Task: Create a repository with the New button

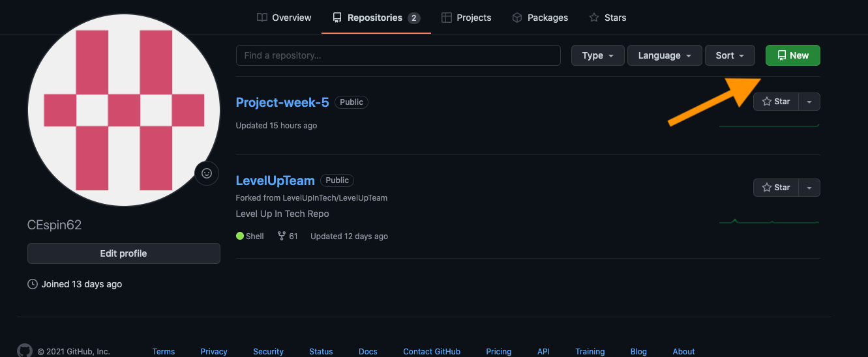Action: (793, 55)
